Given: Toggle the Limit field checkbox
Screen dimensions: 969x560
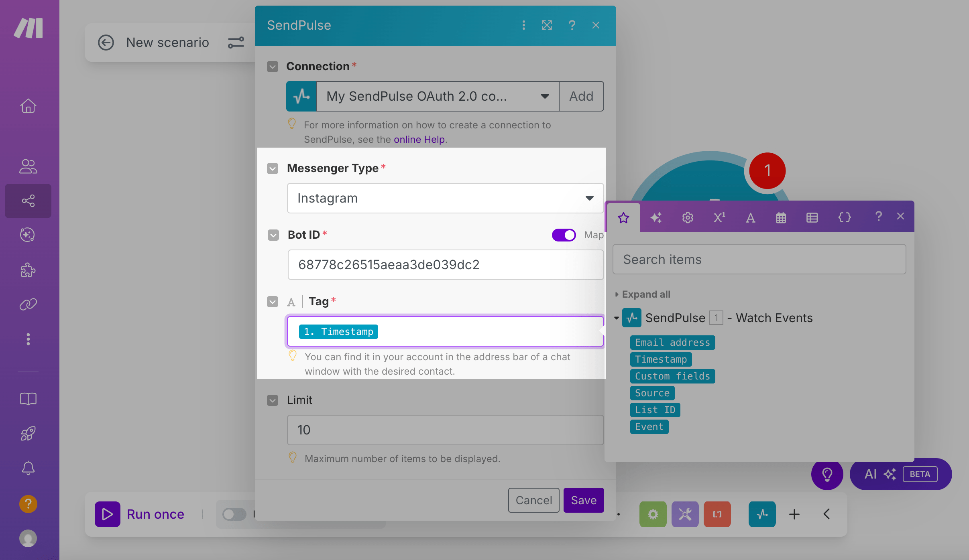Looking at the screenshot, I should (x=273, y=400).
